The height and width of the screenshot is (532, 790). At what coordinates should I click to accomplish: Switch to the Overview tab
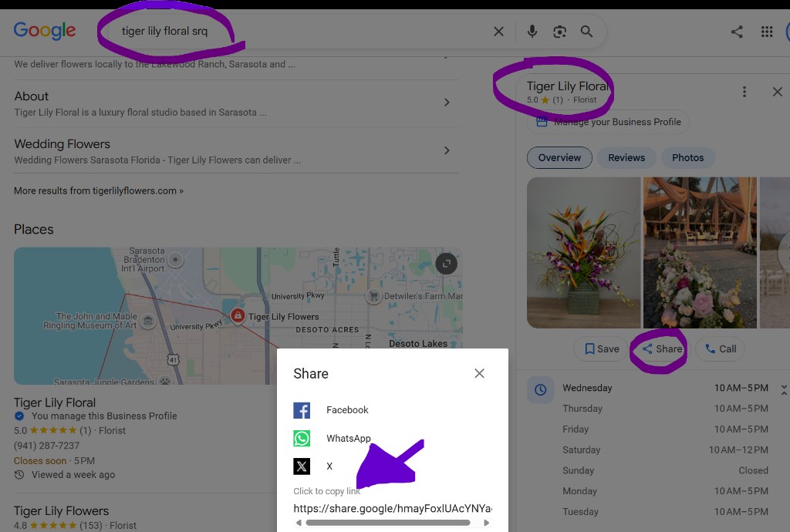(x=559, y=157)
